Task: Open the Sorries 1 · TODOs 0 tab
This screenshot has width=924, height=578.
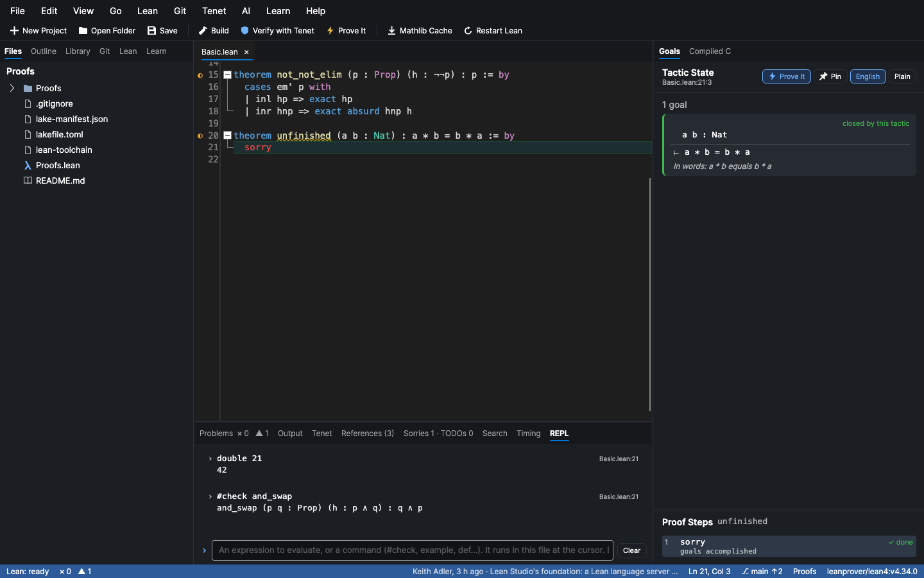Action: point(438,433)
